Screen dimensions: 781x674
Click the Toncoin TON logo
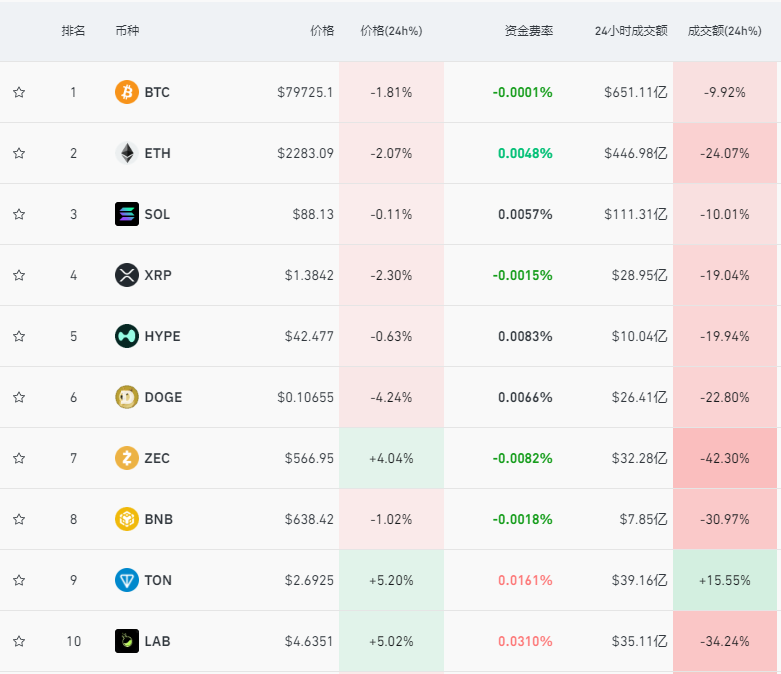tap(127, 580)
